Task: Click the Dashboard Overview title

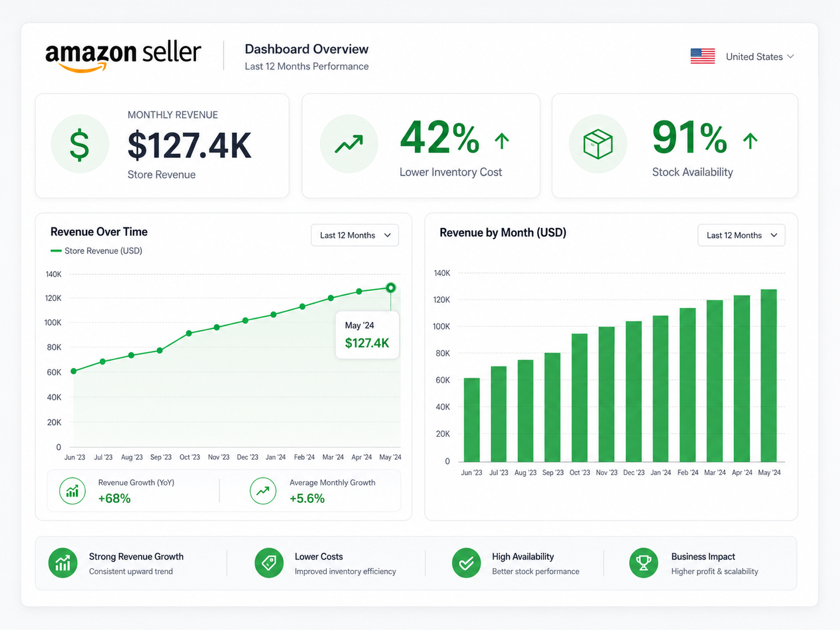Action: pos(306,49)
